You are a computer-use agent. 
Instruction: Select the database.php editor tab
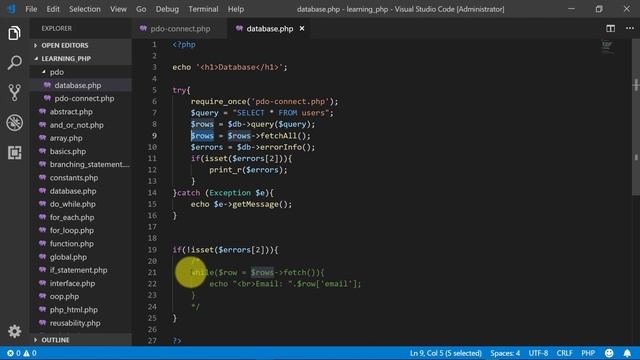(x=269, y=29)
